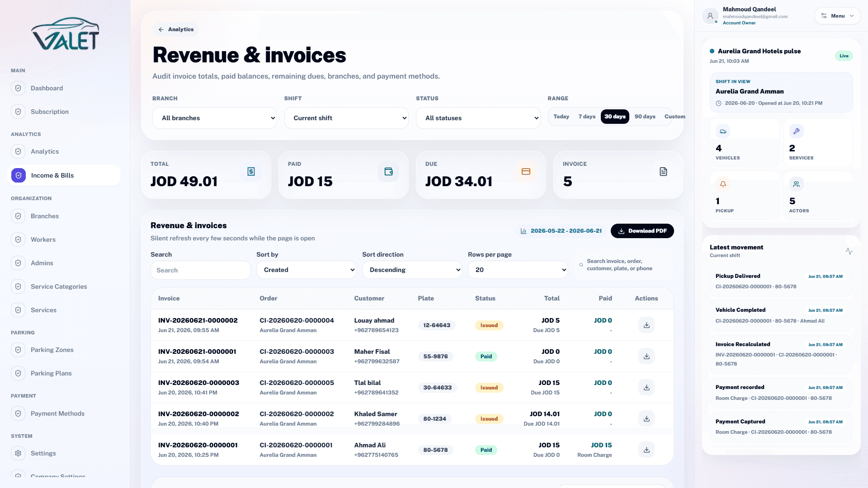
Task: Click the Pickup bell icon in pulse panel
Action: 723,184
